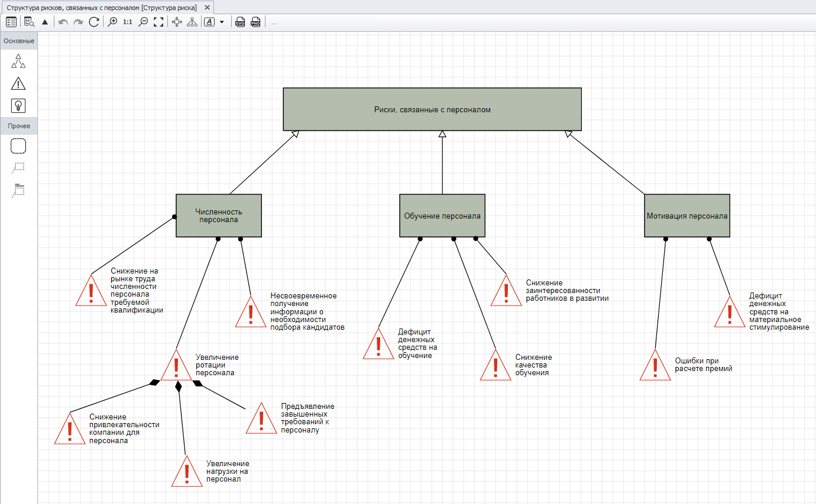Select the Обучение персонала box
The width and height of the screenshot is (816, 504).
coord(442,216)
